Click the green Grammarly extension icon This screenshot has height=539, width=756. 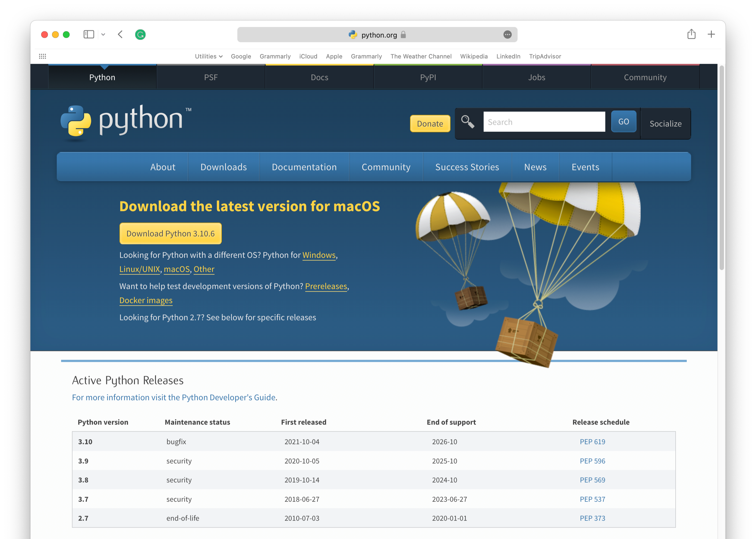[140, 34]
